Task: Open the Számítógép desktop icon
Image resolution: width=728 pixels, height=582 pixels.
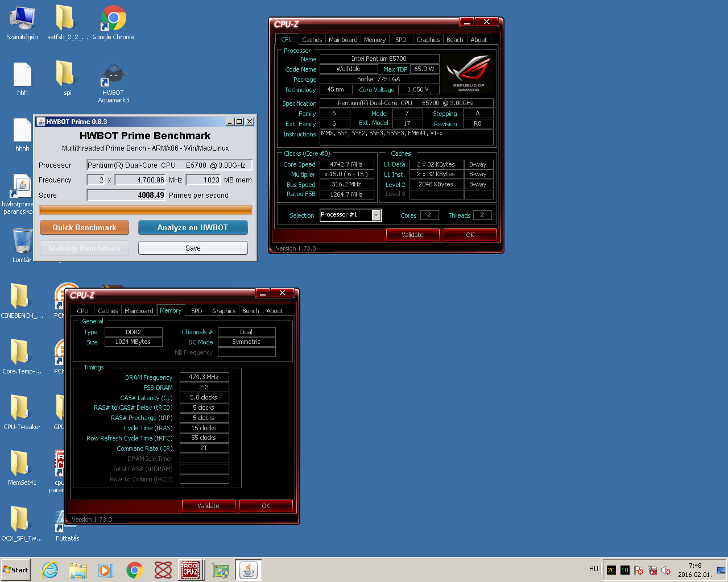Action: (22, 23)
